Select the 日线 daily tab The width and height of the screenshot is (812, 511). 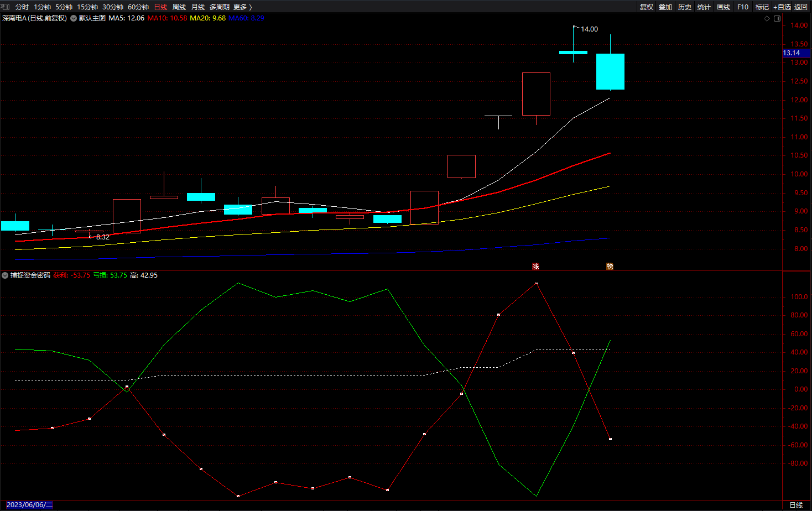(160, 7)
